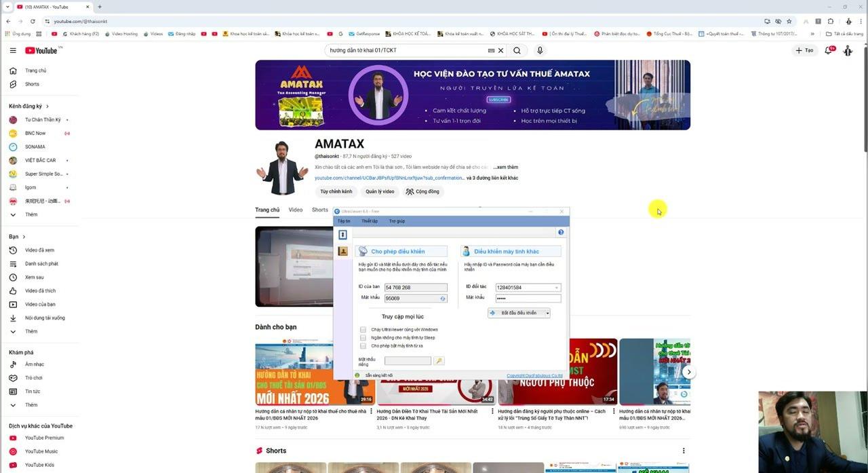The image size is (868, 473).
Task: Open YouTube Music from sidebar
Action: (x=41, y=451)
